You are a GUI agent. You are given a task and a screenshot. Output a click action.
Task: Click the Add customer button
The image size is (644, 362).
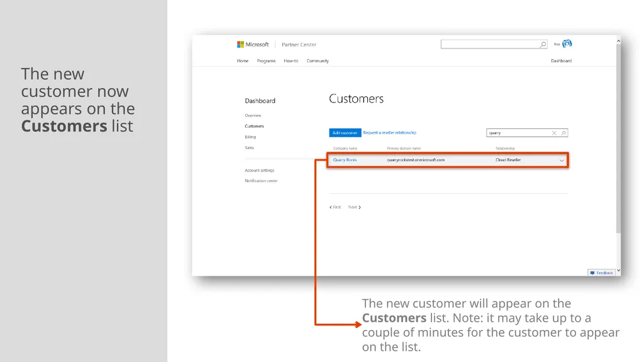(x=345, y=133)
